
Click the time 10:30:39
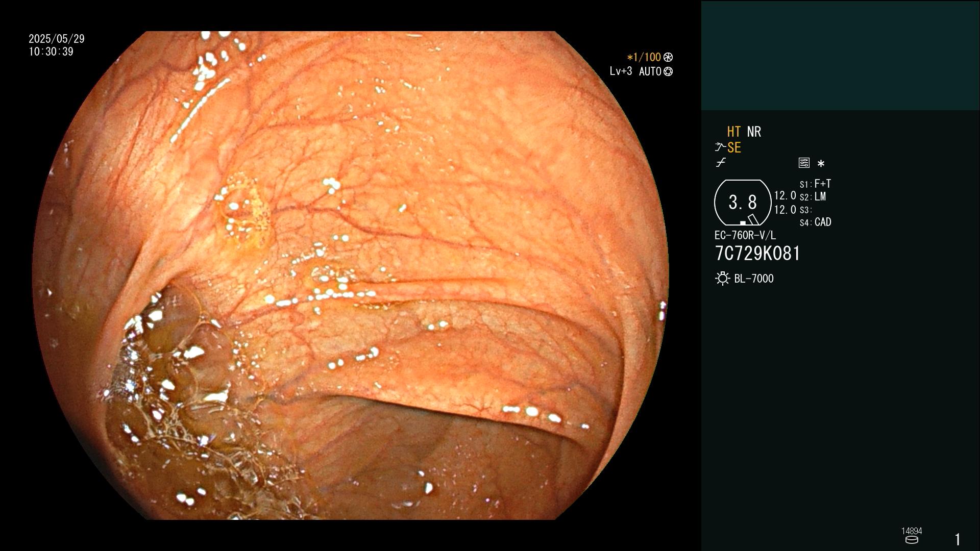point(51,52)
